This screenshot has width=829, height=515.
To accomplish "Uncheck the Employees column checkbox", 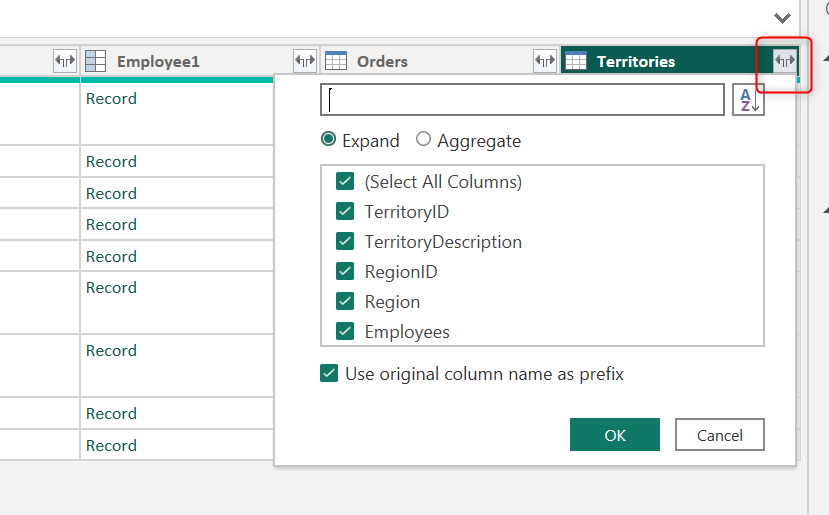I will (x=345, y=332).
